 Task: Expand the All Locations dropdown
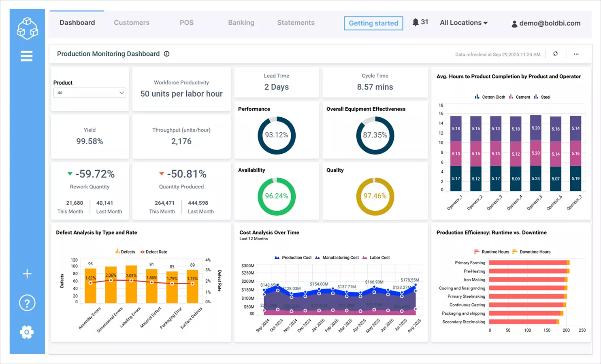pyautogui.click(x=463, y=23)
